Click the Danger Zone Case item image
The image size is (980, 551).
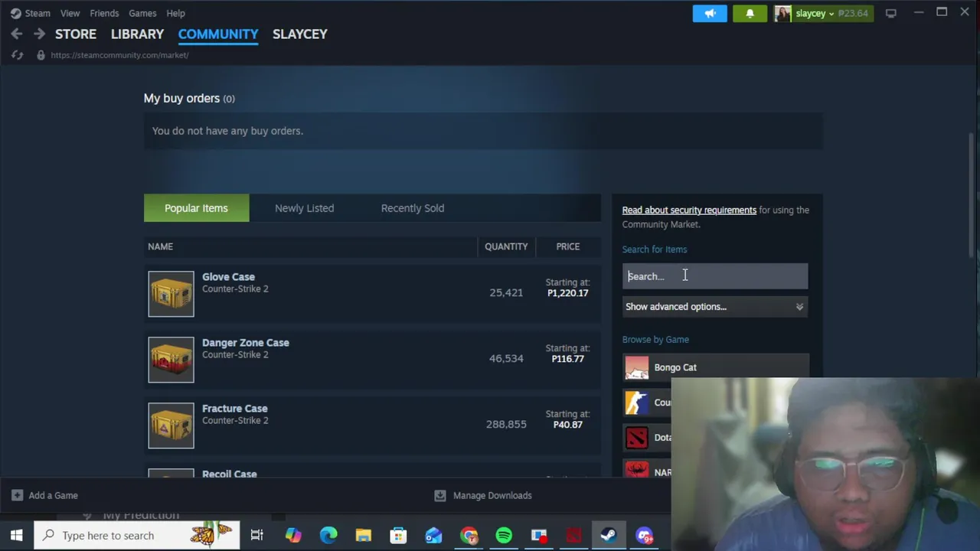click(x=171, y=360)
